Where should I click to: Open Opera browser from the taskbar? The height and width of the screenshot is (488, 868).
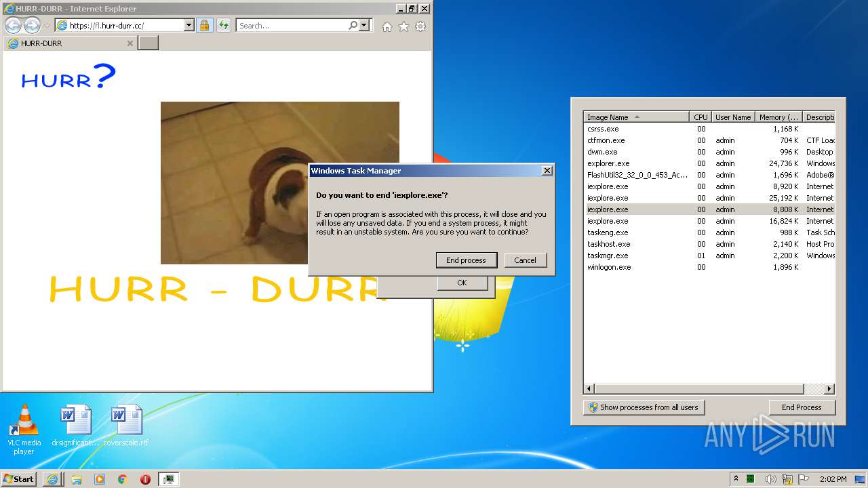point(145,479)
